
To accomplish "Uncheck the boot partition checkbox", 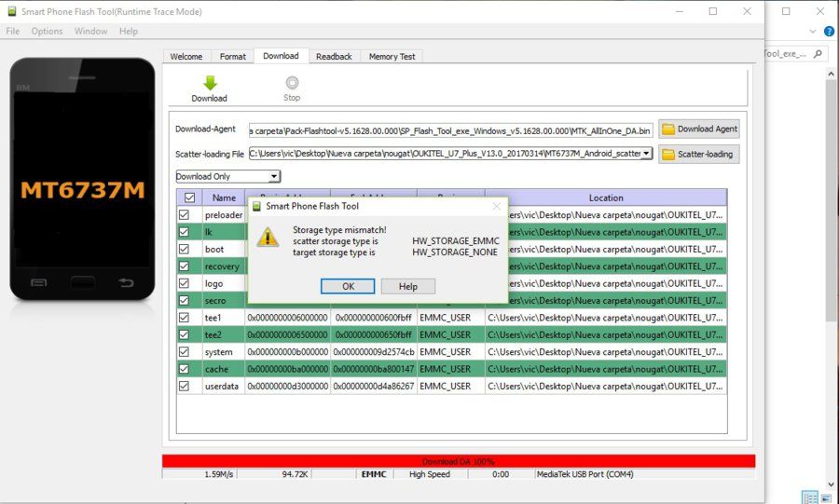I will coord(184,249).
